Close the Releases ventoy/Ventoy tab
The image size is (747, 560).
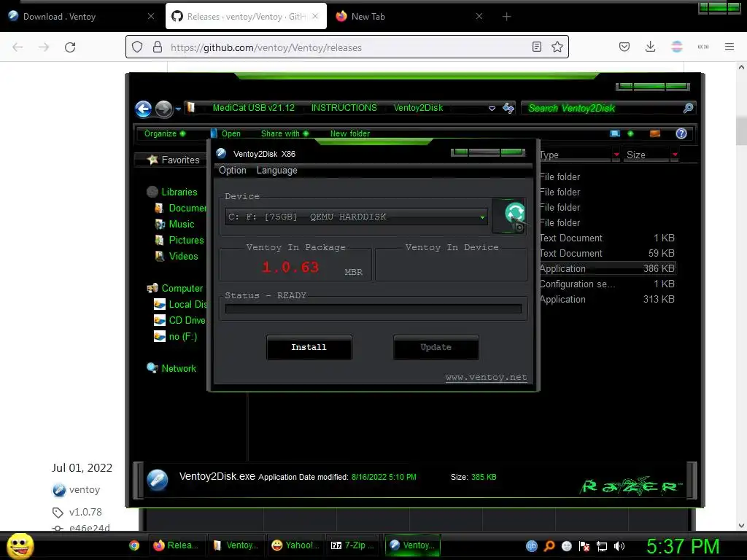coord(315,16)
